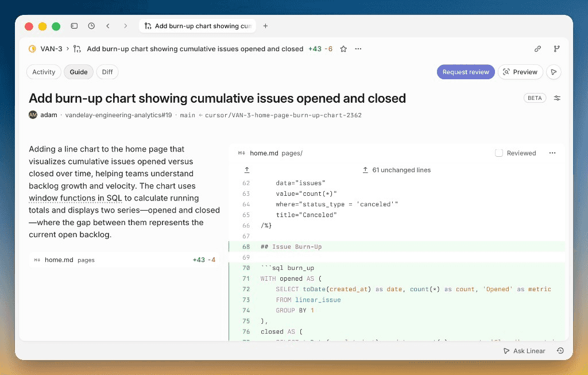Screen dimensions: 588x375
Task: Toggle the sidebar panel icon
Action: tap(74, 26)
